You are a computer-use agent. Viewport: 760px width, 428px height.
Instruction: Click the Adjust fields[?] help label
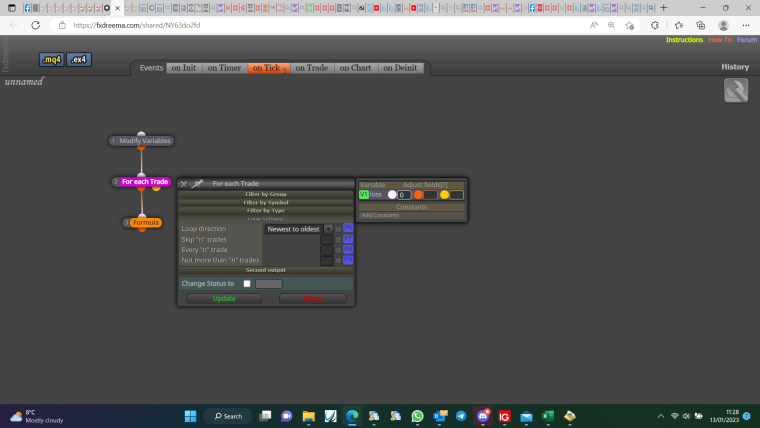[x=425, y=185]
